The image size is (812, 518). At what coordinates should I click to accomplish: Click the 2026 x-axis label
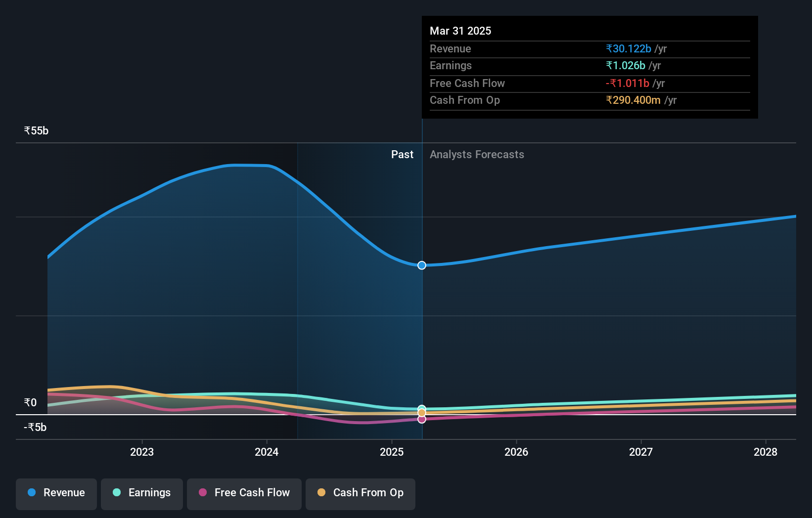tap(516, 452)
